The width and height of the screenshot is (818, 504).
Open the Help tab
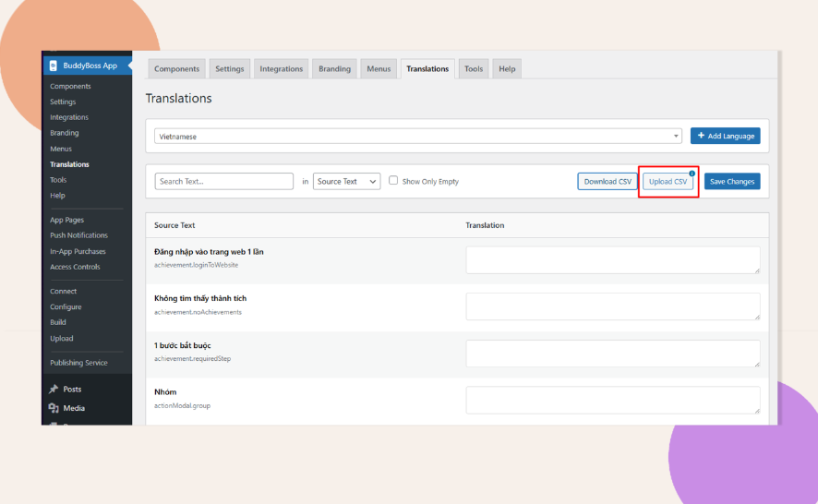(507, 69)
